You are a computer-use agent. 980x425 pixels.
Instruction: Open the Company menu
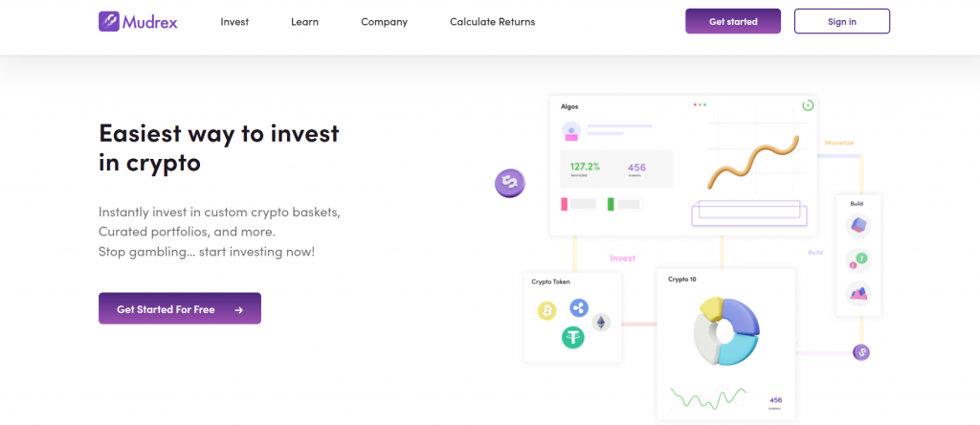point(384,22)
